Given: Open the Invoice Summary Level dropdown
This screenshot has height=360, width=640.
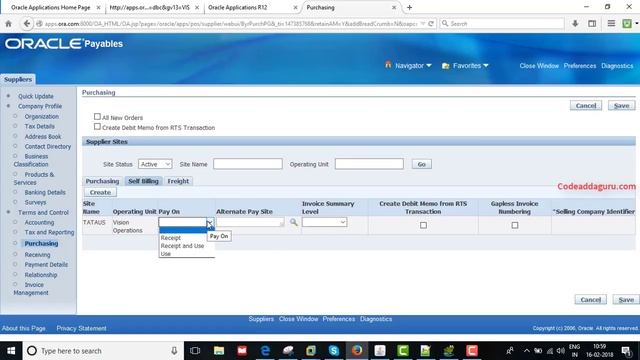Looking at the screenshot, I should [324, 222].
